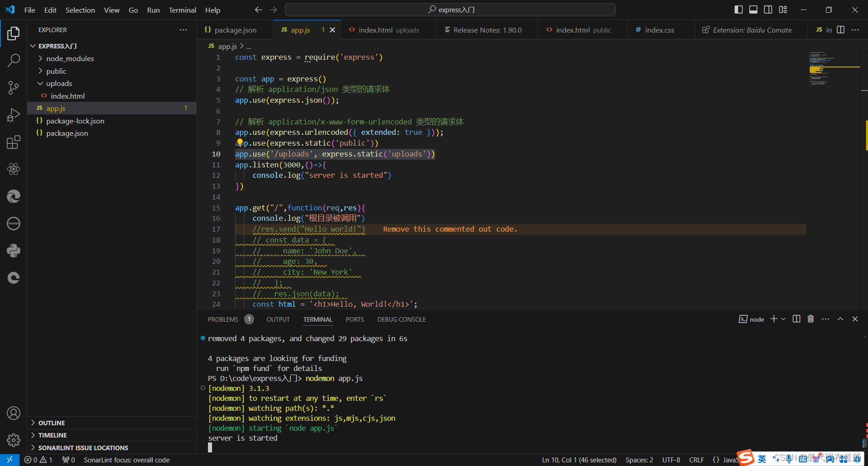The height and width of the screenshot is (466, 868).
Task: Open the Selection menu
Action: [x=80, y=10]
